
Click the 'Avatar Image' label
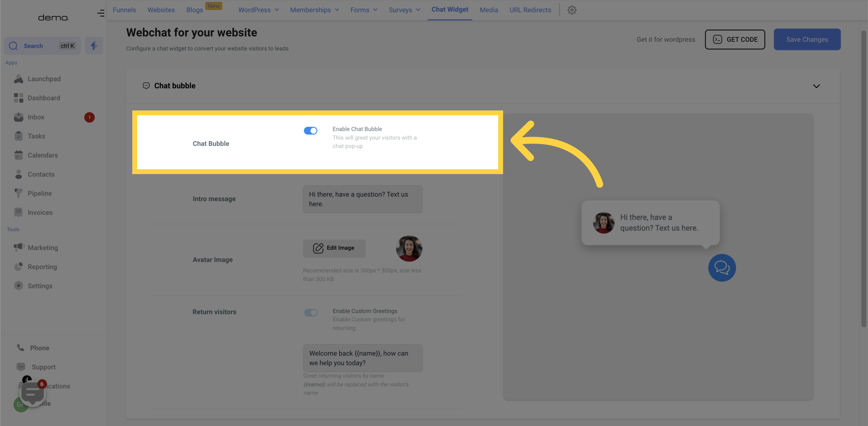click(213, 260)
